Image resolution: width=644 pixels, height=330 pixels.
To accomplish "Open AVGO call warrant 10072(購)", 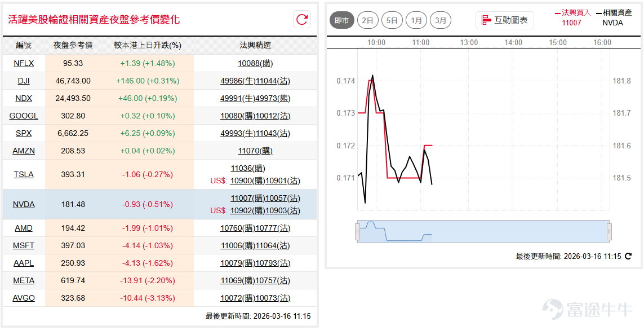I will point(238,298).
